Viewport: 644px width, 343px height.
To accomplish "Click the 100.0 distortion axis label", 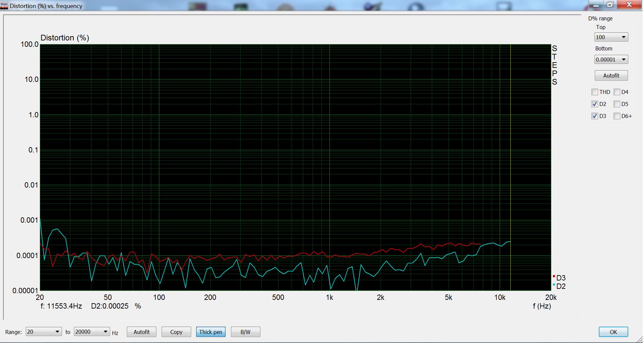I will pos(30,44).
